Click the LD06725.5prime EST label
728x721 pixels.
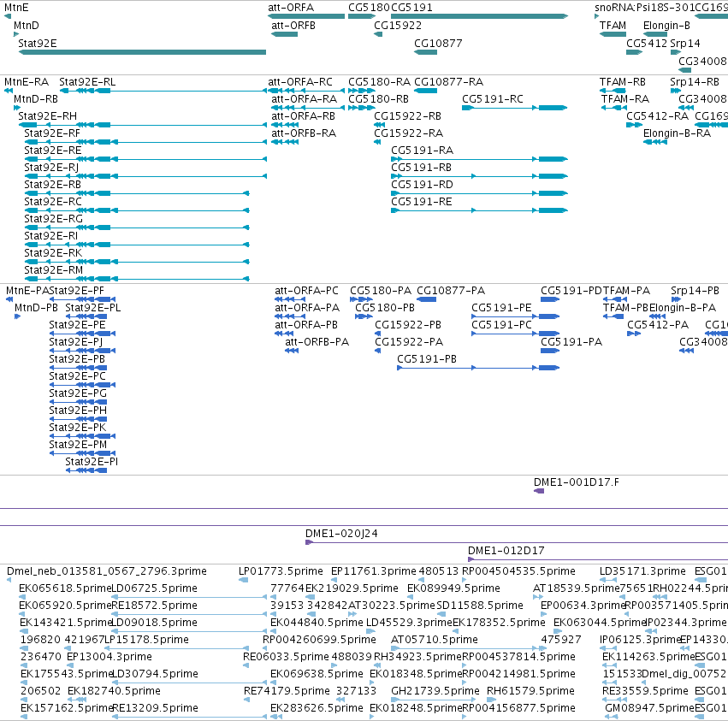[x=155, y=588]
